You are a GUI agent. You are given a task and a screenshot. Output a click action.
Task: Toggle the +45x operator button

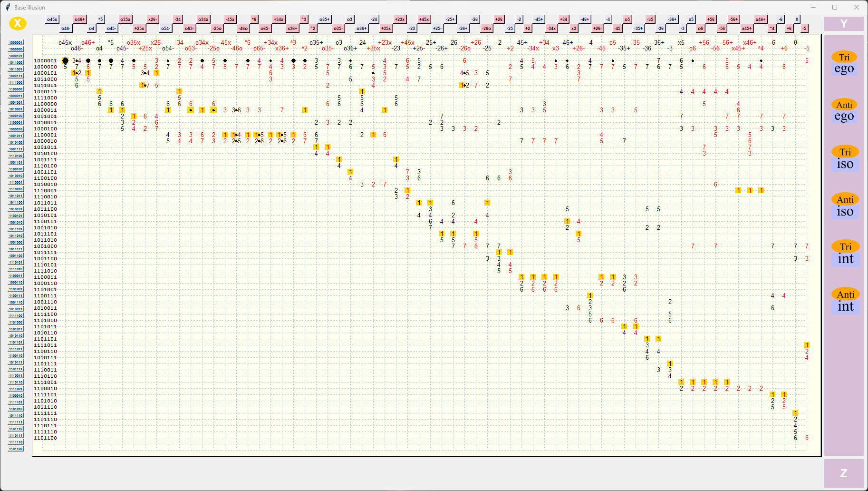point(423,20)
